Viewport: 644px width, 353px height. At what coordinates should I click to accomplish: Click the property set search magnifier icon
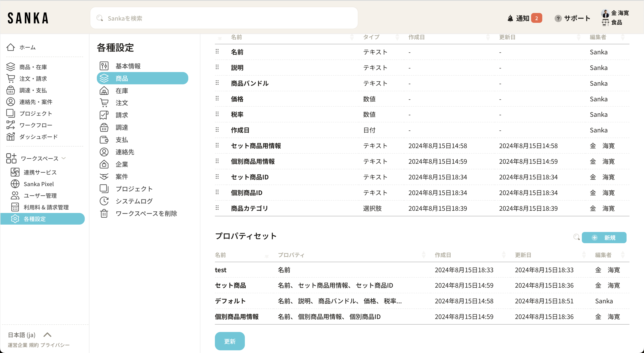tap(576, 237)
